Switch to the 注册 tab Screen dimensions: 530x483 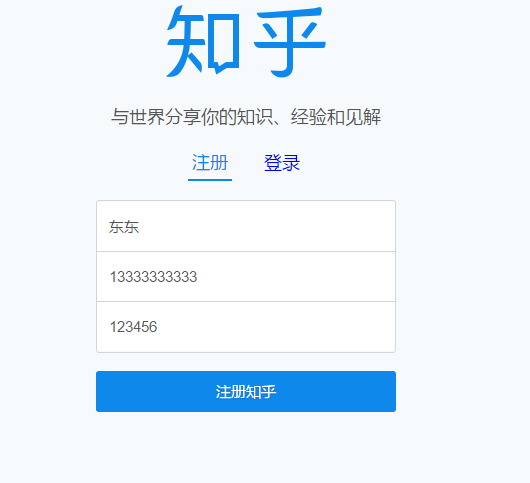[x=210, y=163]
